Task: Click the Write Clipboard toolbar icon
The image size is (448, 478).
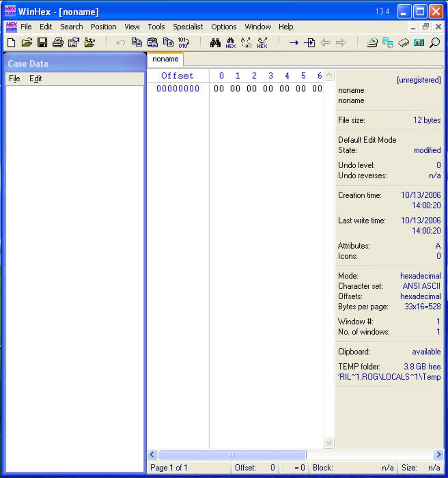Action: (152, 42)
